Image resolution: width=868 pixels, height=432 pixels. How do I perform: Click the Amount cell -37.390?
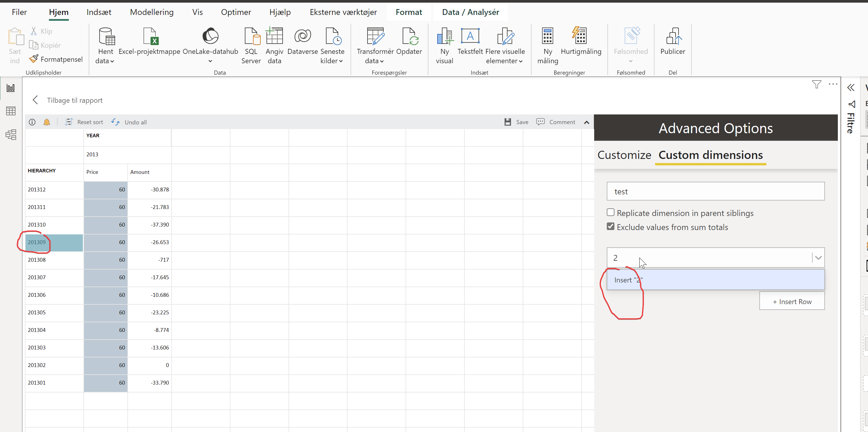(150, 225)
